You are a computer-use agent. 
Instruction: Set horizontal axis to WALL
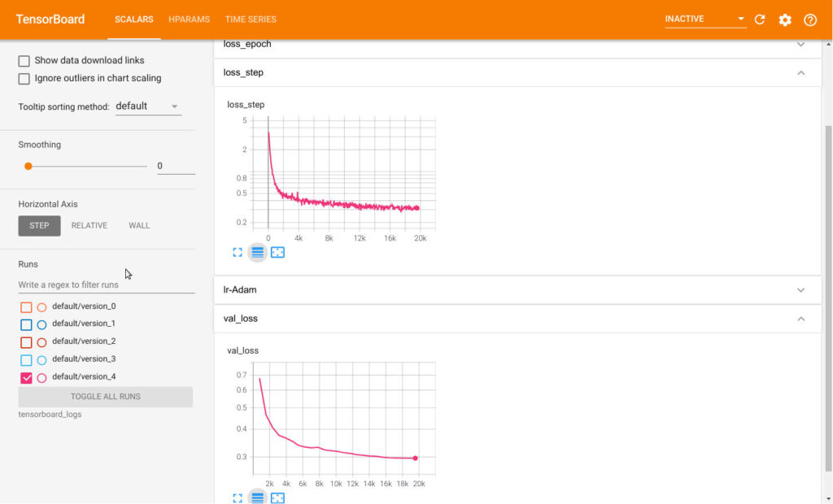click(x=139, y=225)
